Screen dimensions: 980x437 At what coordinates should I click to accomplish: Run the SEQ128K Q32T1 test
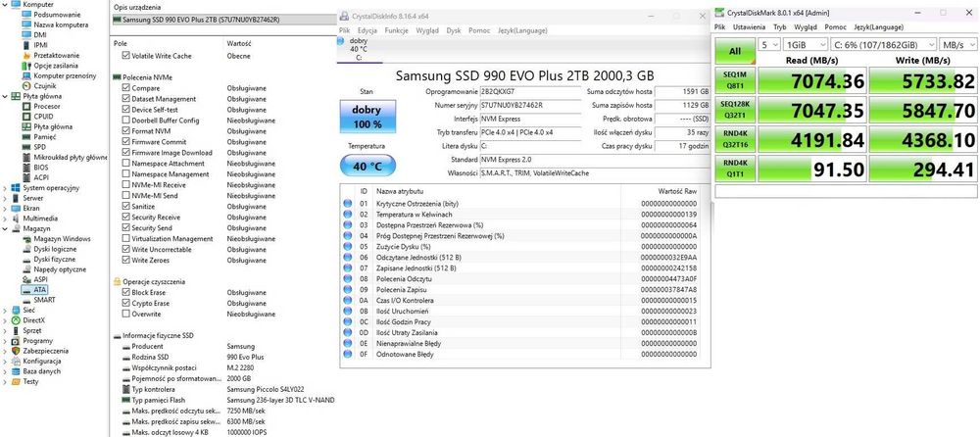point(735,110)
